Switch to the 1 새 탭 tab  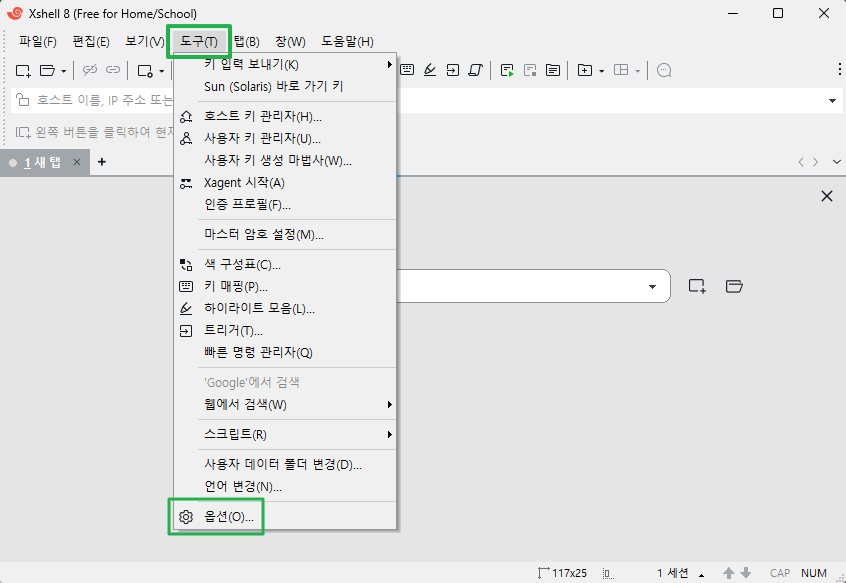point(40,161)
